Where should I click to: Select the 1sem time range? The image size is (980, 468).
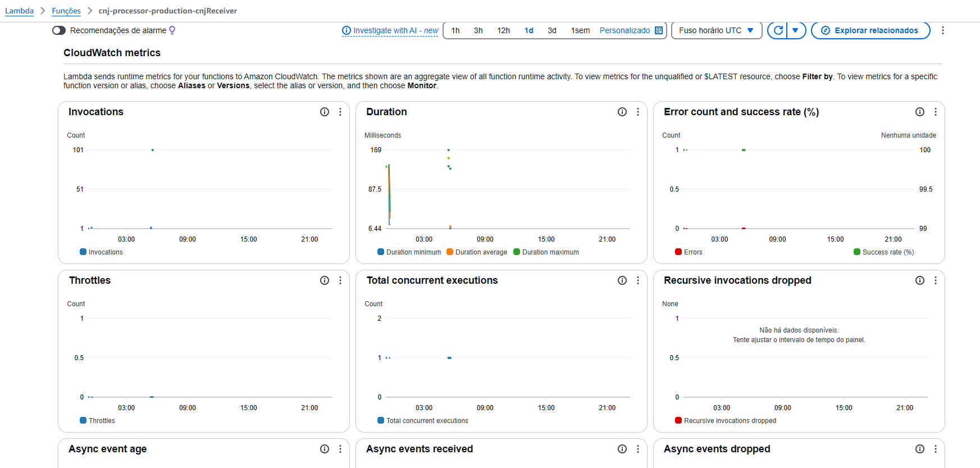click(x=580, y=30)
